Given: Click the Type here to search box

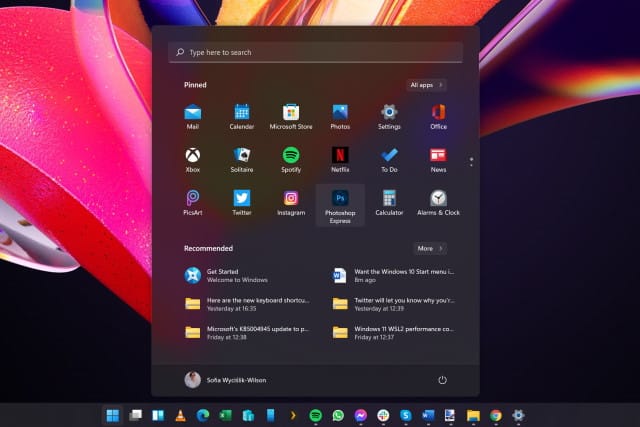Looking at the screenshot, I should (x=315, y=52).
